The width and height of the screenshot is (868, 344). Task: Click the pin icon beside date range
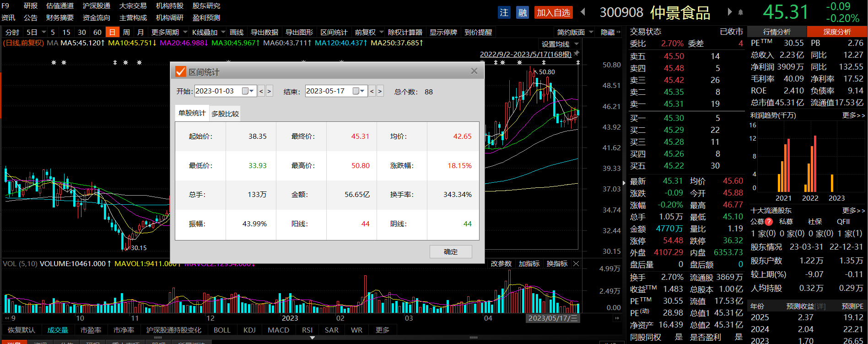[577, 54]
